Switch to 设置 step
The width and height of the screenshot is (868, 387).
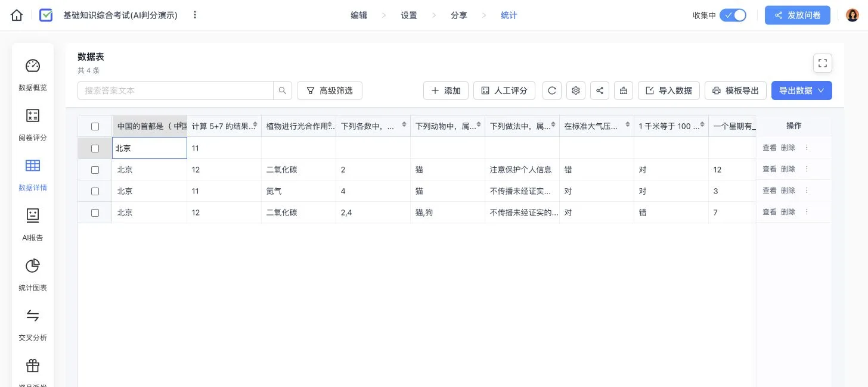pyautogui.click(x=409, y=15)
